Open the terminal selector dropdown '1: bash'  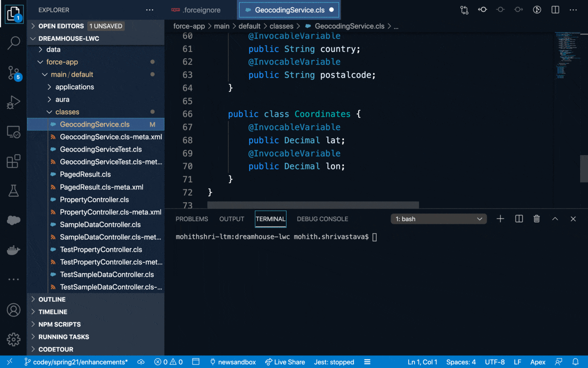pos(439,219)
